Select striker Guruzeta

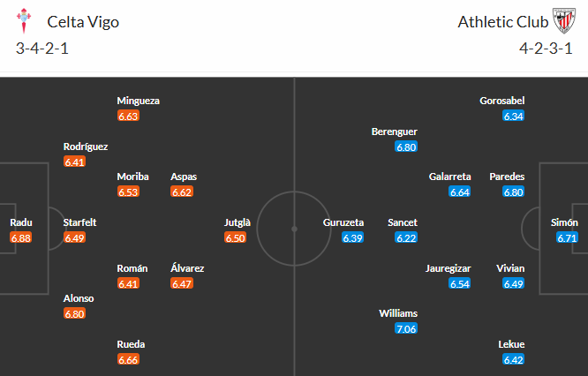(345, 223)
